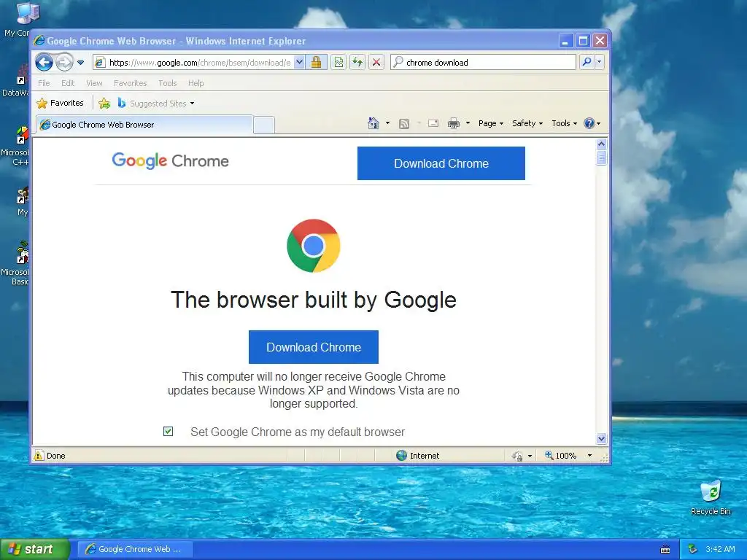Open the Help menu

pos(196,83)
